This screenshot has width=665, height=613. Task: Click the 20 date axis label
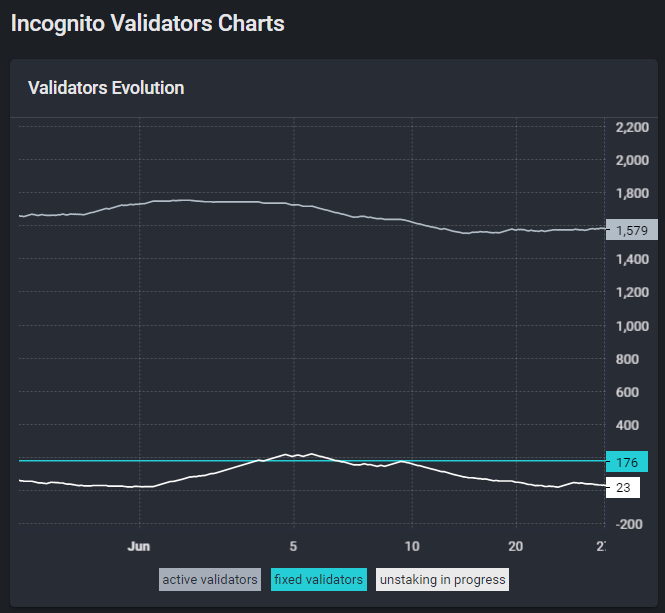[515, 546]
